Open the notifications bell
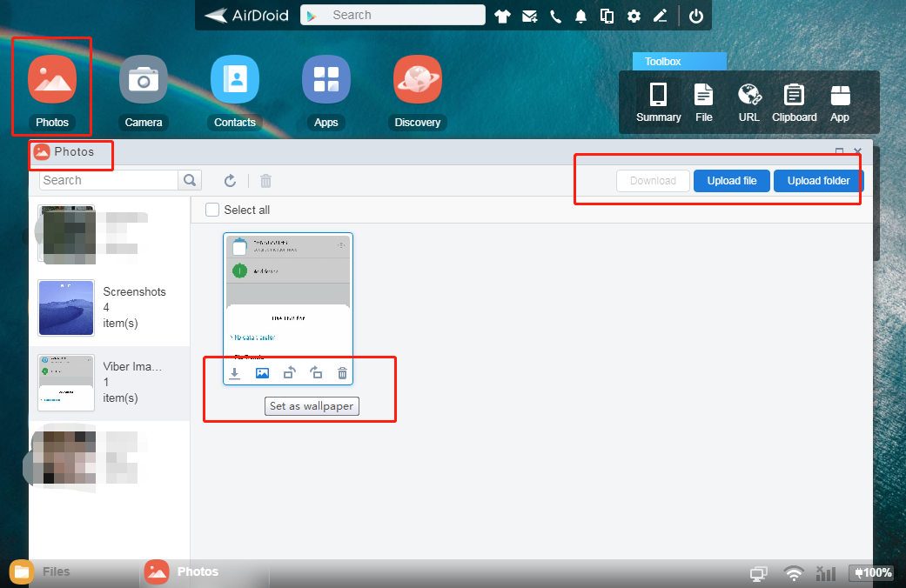 581,16
